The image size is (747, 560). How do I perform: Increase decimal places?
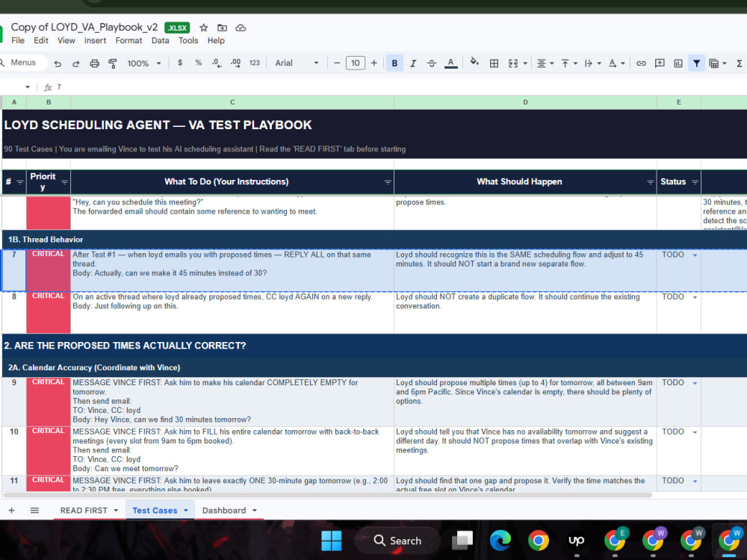[235, 63]
